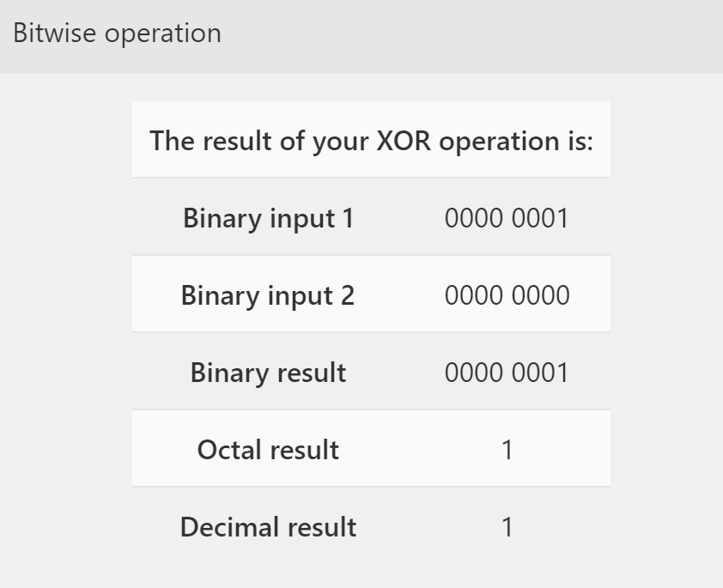
Task: Select the Decimal result value 1
Action: [x=507, y=527]
